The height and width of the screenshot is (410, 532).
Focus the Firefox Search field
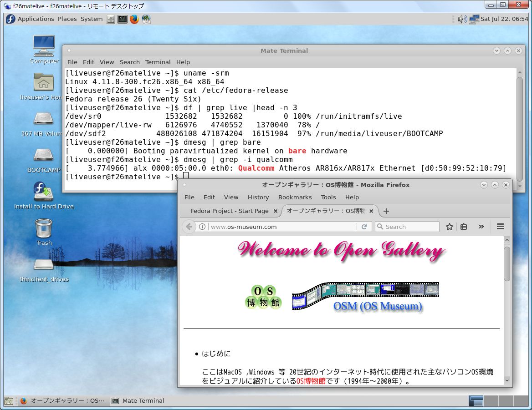[407, 227]
